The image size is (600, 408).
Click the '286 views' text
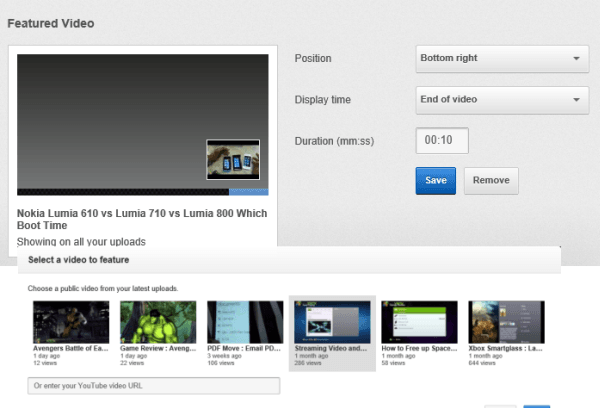[308, 363]
